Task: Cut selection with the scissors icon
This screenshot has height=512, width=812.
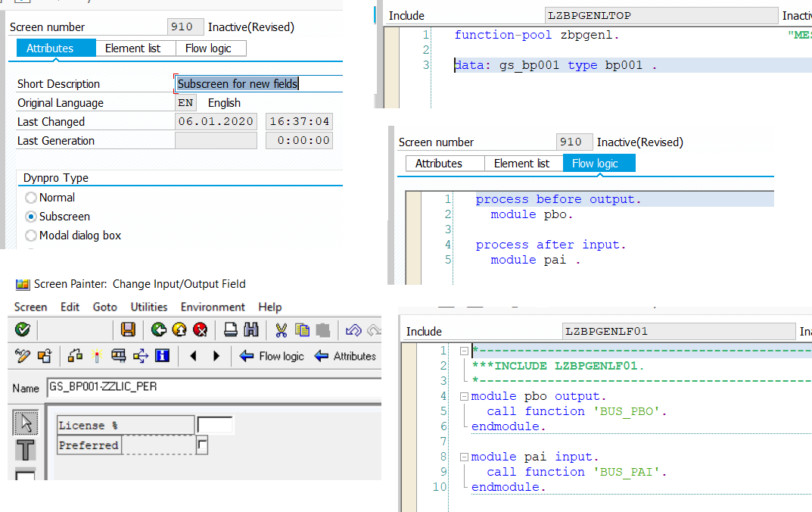Action: pos(282,329)
